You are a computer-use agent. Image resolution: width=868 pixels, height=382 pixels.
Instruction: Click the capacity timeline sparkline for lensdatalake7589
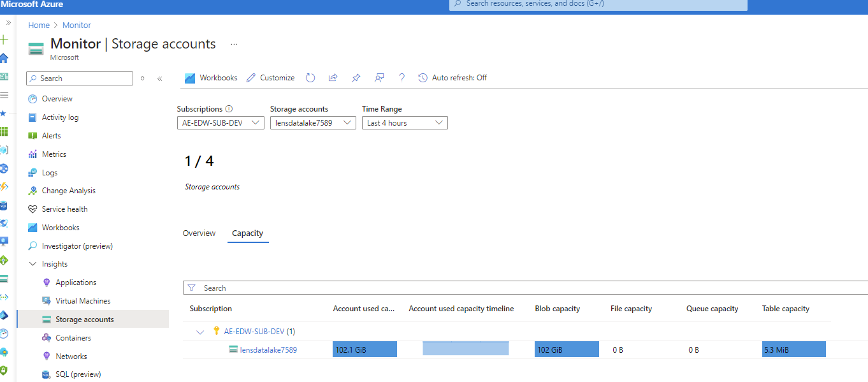pyautogui.click(x=466, y=348)
